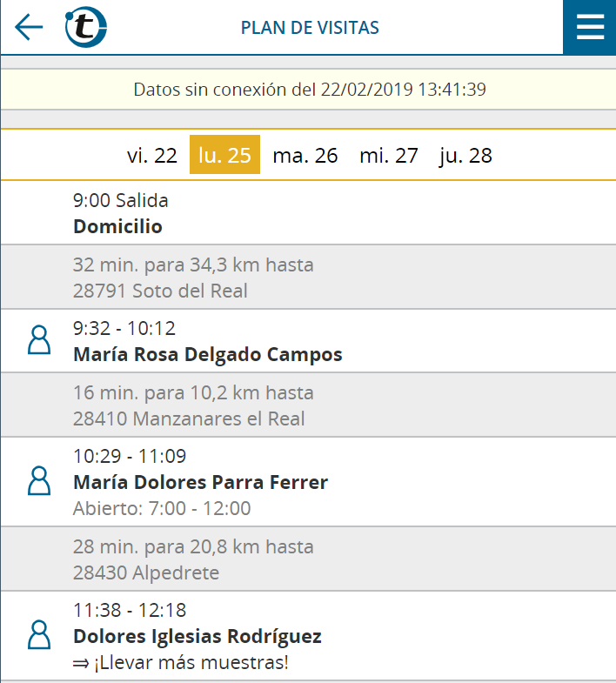Click person icon for María Dolores Parra Ferrer
The image size is (616, 683).
(x=39, y=481)
